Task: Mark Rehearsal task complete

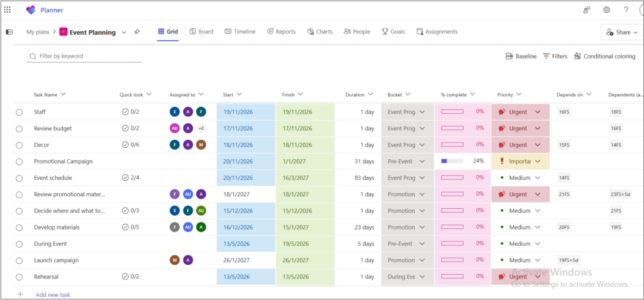Action: point(19,277)
